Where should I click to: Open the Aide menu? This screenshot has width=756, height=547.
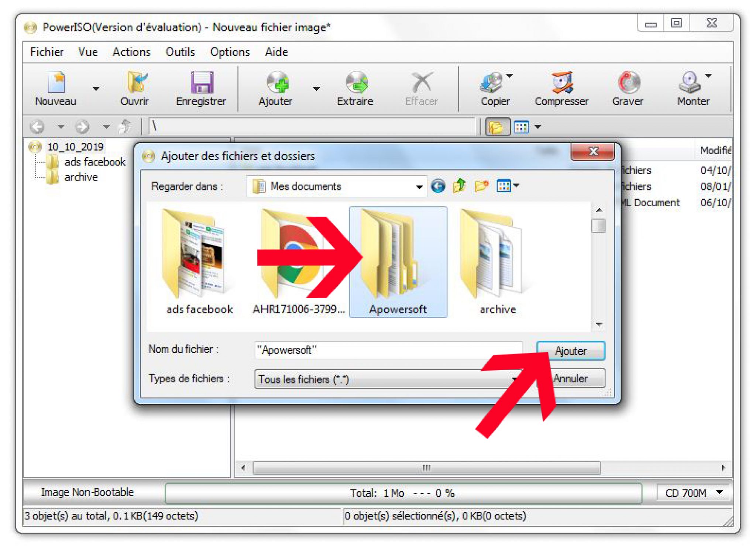pos(276,52)
